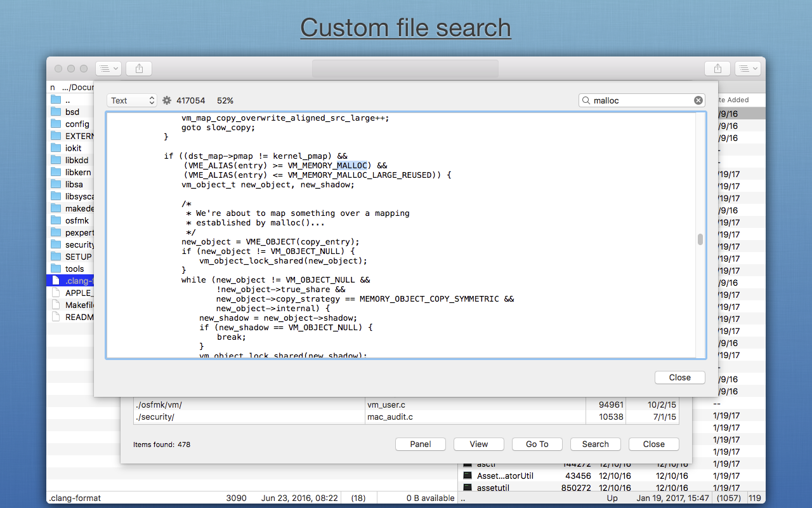This screenshot has height=508, width=812.
Task: Select the bsd folder icon
Action: tap(56, 112)
